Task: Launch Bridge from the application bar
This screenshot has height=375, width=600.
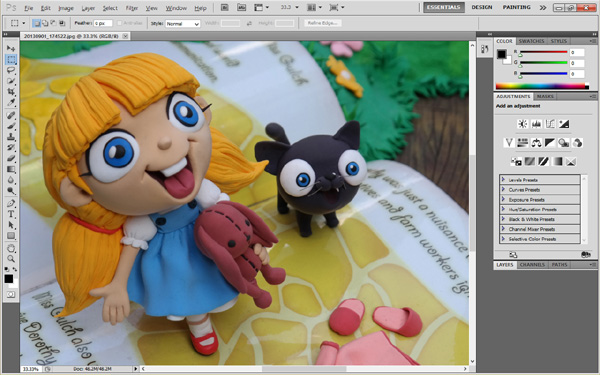Action: click(x=225, y=7)
